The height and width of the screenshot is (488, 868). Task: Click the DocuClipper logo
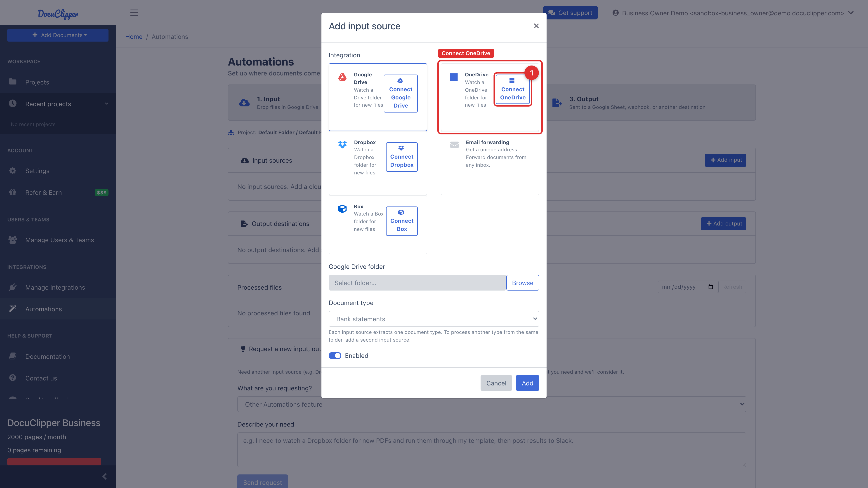58,14
